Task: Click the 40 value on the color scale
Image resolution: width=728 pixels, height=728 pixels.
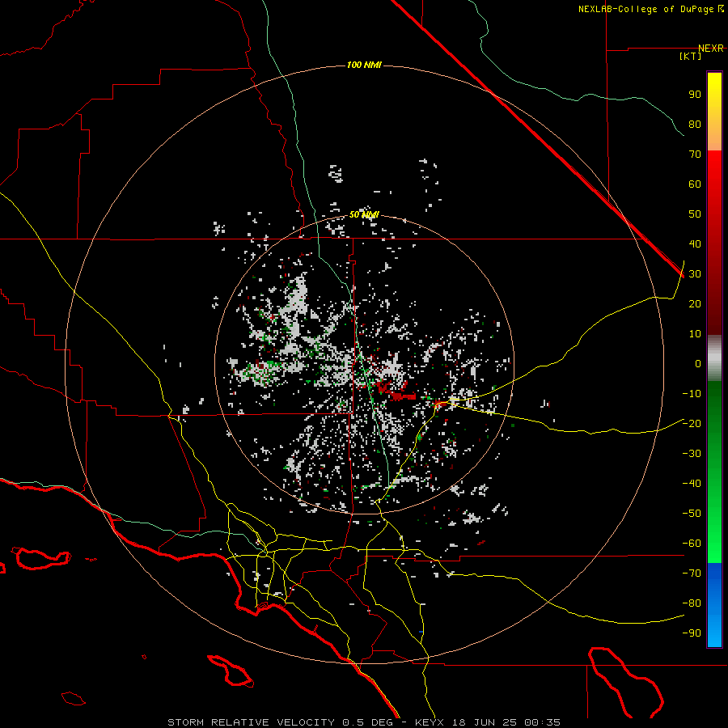Action: (695, 244)
